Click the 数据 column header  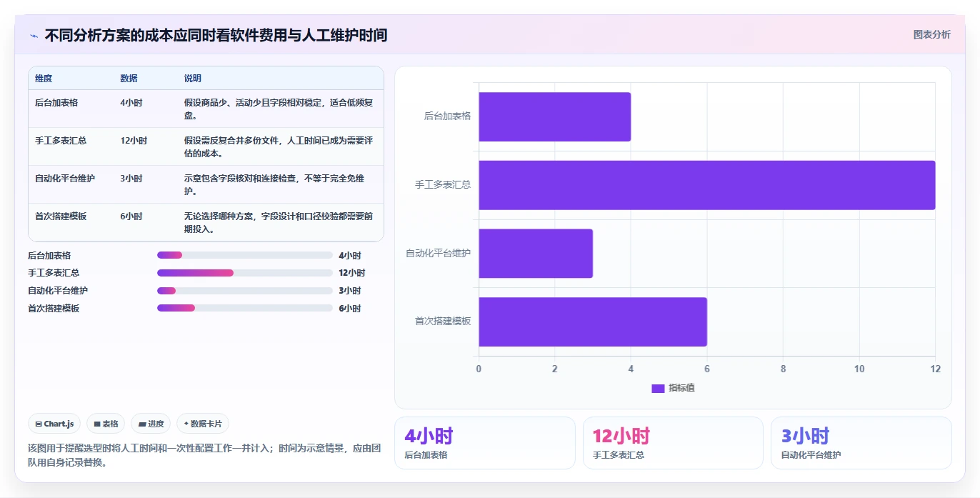click(129, 79)
